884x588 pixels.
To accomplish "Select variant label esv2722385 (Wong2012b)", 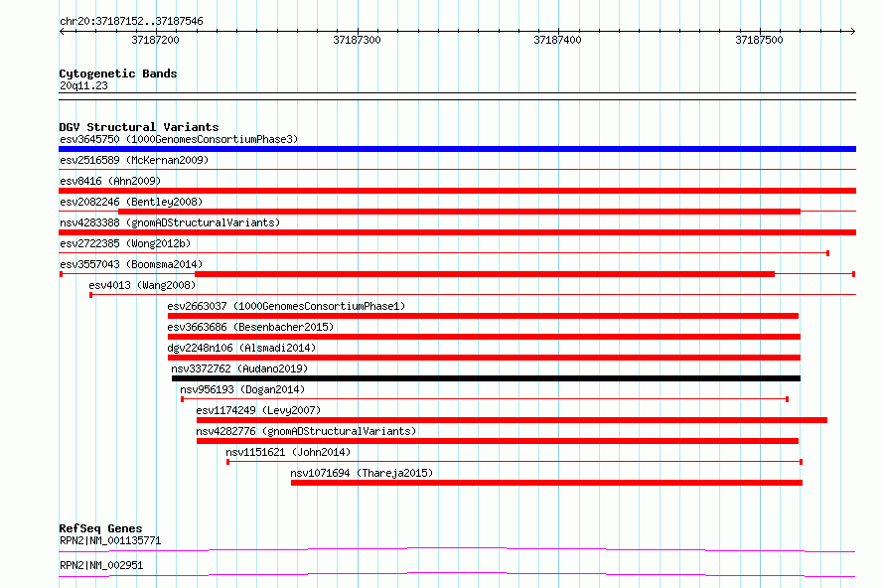I will [x=125, y=243].
